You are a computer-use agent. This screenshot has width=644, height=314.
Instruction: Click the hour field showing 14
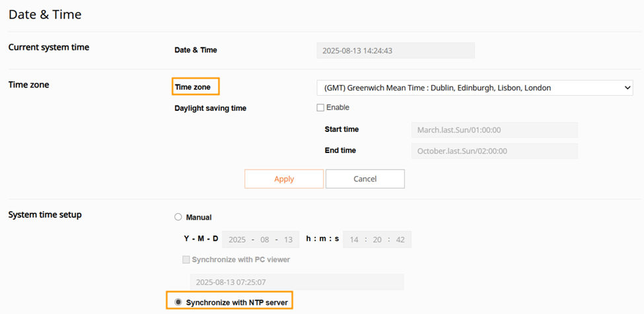(354, 239)
